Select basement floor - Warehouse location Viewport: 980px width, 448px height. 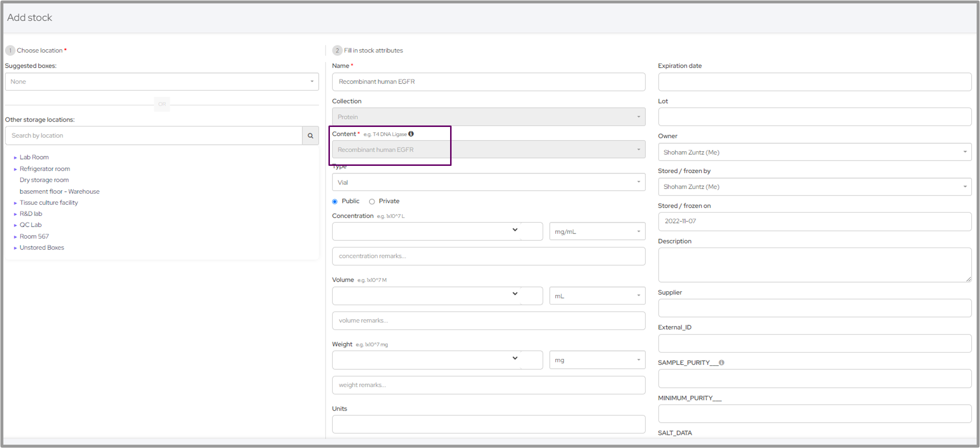[x=59, y=192]
